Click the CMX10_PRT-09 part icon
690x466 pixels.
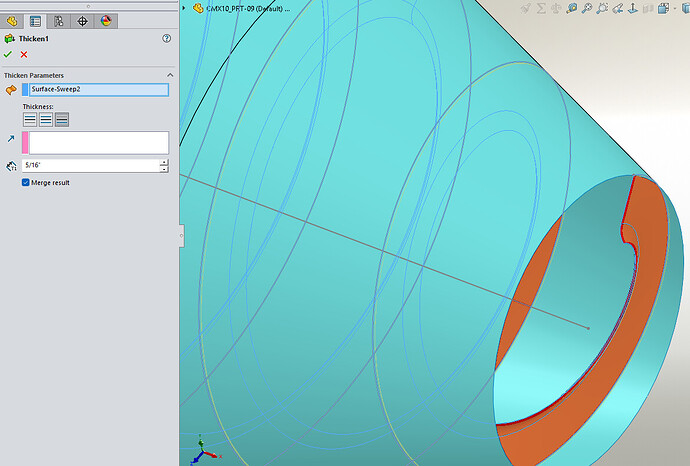198,8
